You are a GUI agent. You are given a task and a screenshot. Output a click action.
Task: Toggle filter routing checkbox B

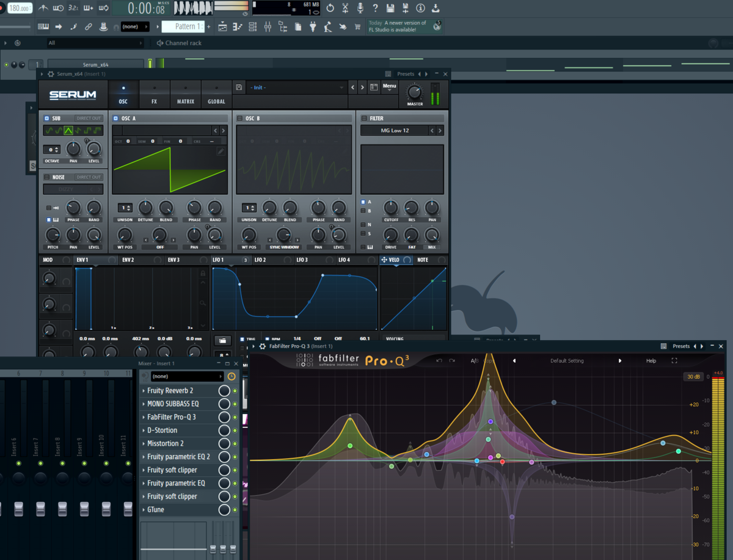(362, 211)
